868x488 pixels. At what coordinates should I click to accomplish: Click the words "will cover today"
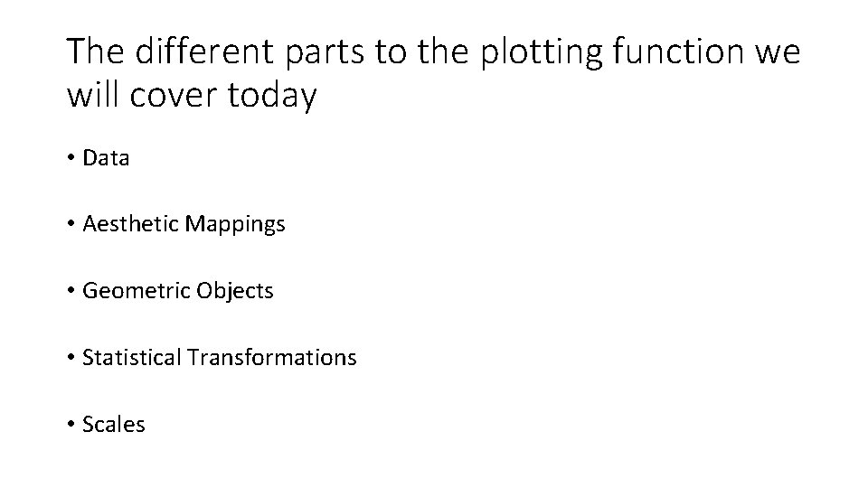(192, 95)
